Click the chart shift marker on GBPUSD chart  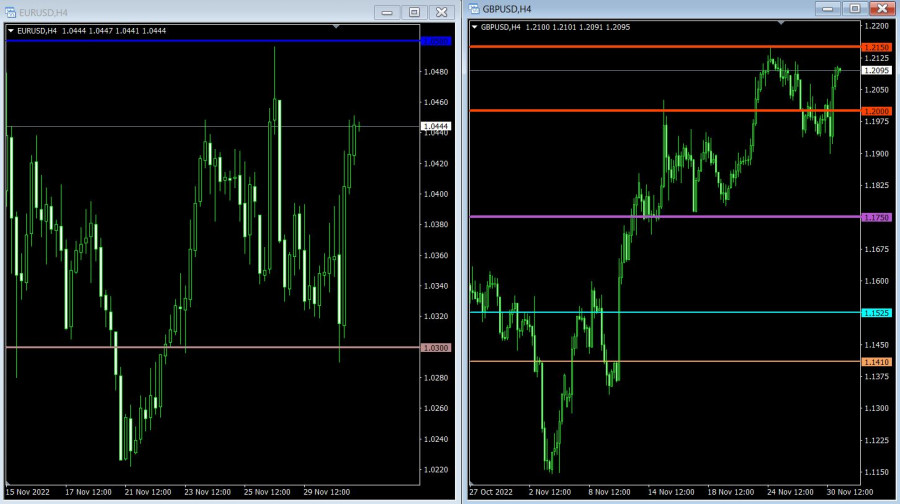pos(780,21)
